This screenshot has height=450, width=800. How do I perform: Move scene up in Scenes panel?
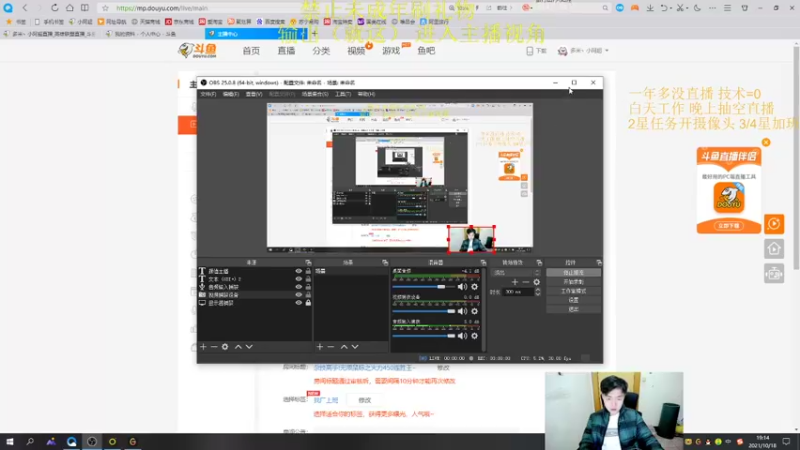[x=344, y=347]
